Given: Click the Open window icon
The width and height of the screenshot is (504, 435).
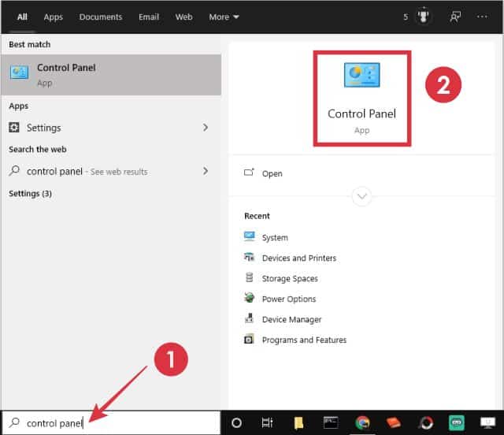Looking at the screenshot, I should pos(249,173).
